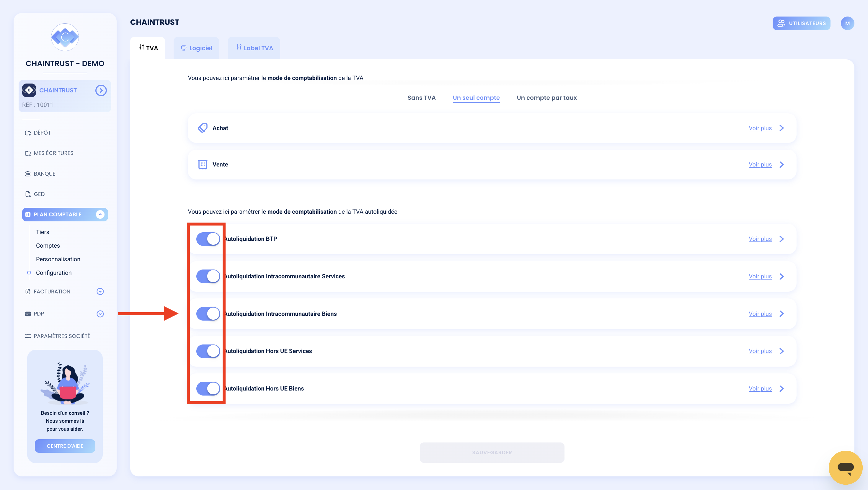The image size is (868, 490).
Task: Click the Vente receipt icon
Action: (x=203, y=164)
